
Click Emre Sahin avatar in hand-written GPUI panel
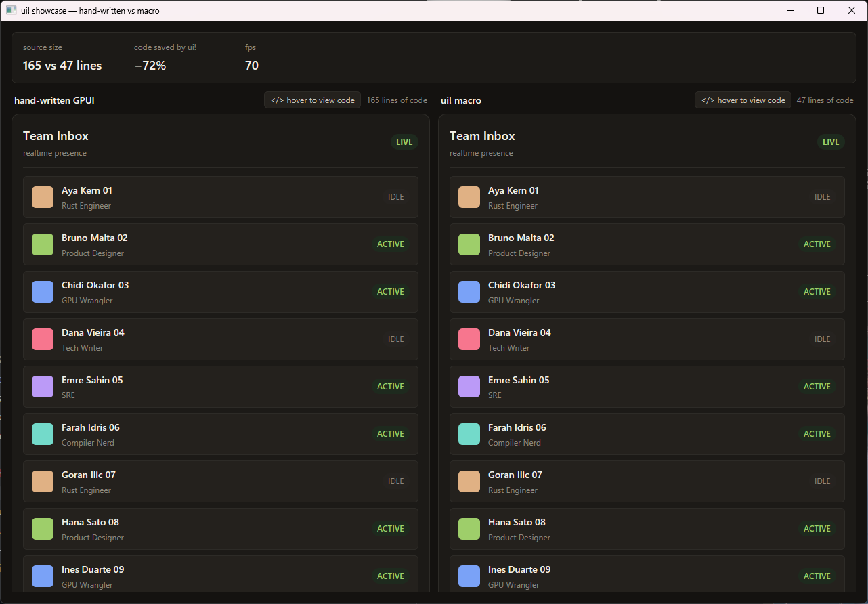pos(43,387)
